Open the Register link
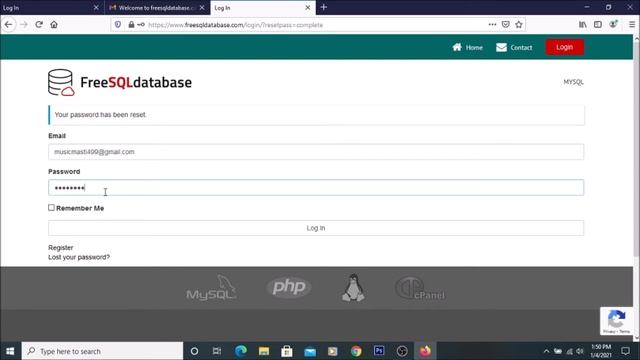This screenshot has width=640, height=360. [60, 248]
